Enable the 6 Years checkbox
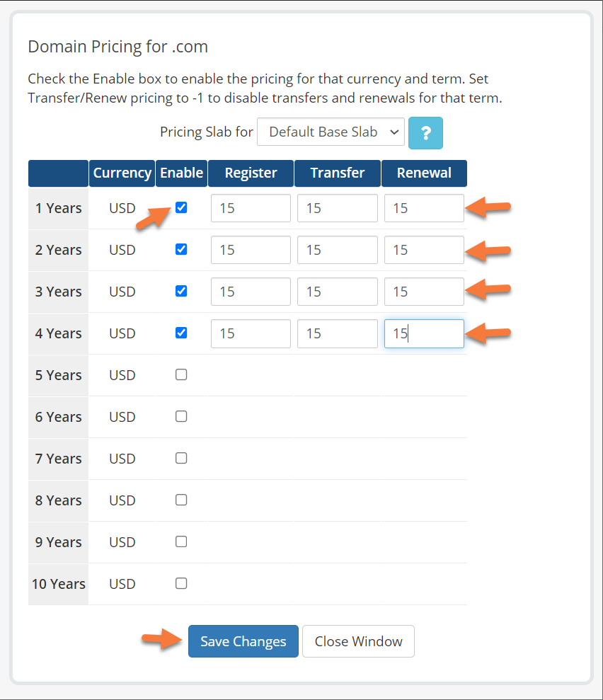603x700 pixels. tap(181, 417)
